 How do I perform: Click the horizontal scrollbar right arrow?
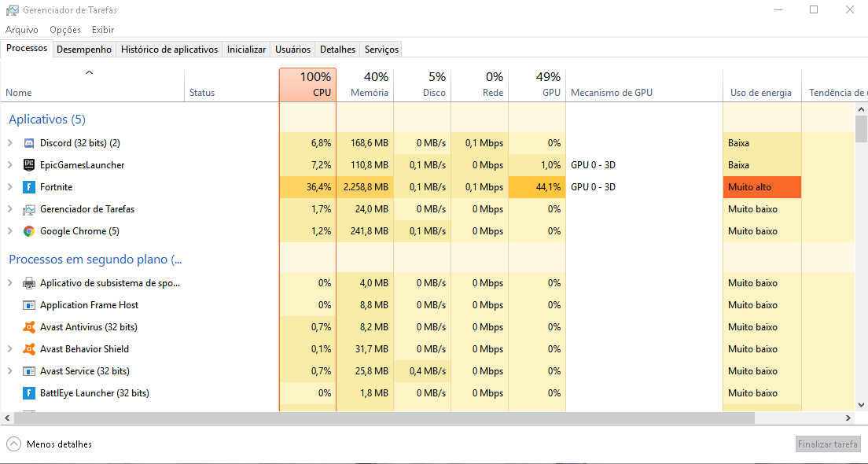(x=848, y=418)
